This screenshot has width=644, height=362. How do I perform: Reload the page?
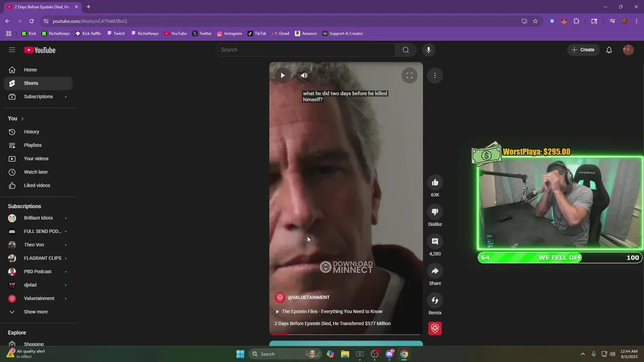[x=31, y=21]
